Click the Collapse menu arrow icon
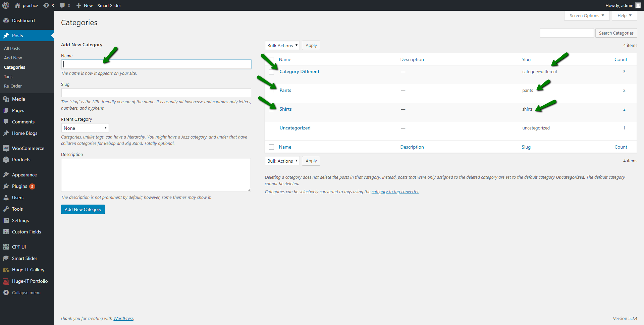Screen dimensions: 644x325 [x=6, y=292]
